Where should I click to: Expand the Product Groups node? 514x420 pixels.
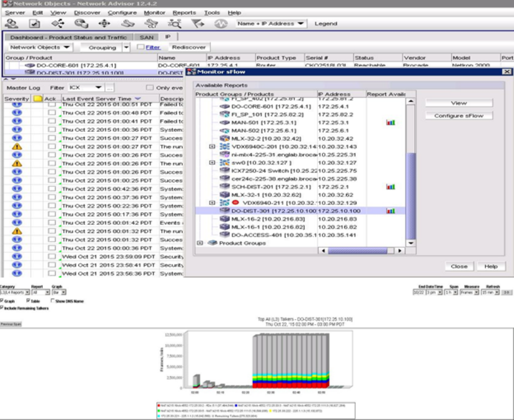pos(200,243)
